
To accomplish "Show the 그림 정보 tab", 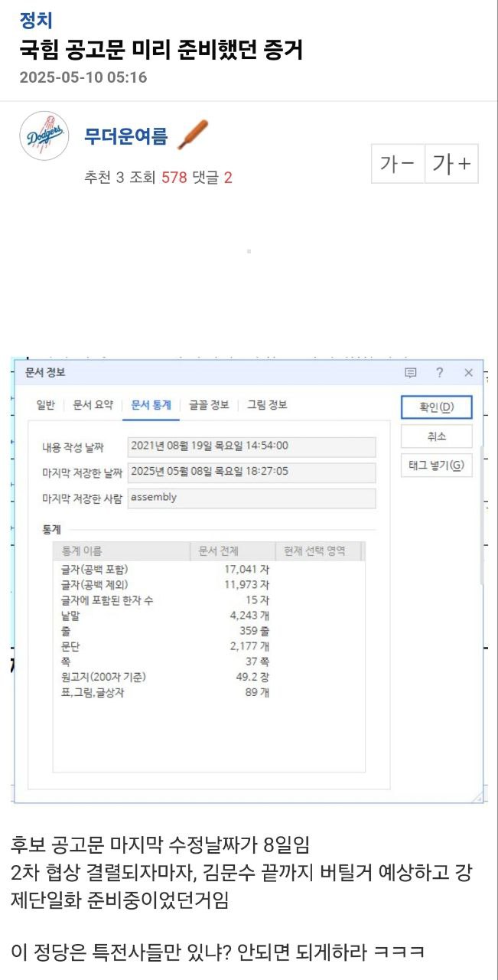I will pyautogui.click(x=266, y=405).
